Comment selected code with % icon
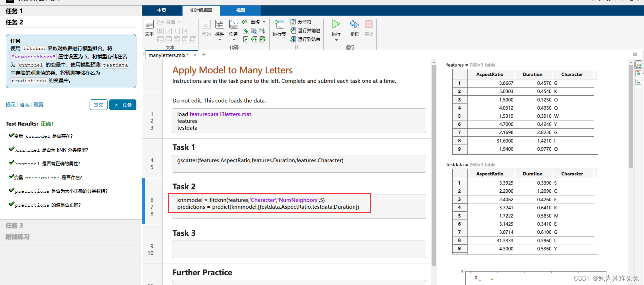The height and width of the screenshot is (285, 644). (246, 31)
